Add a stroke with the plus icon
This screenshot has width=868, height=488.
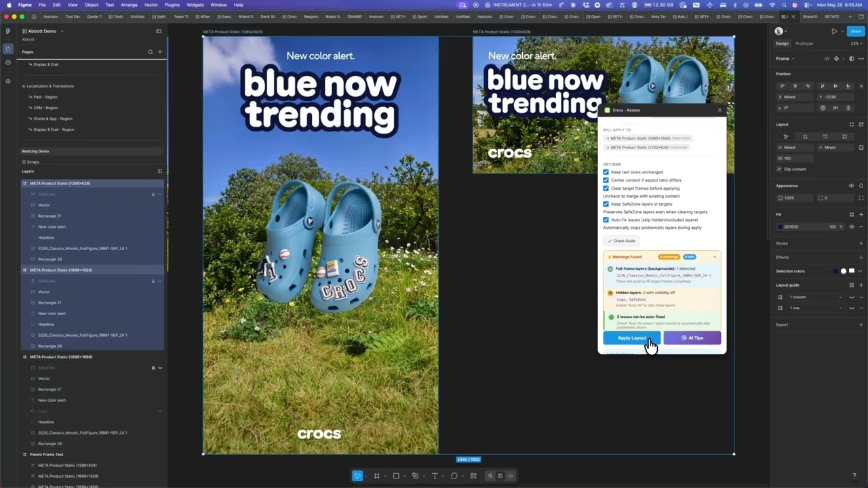[x=861, y=243]
